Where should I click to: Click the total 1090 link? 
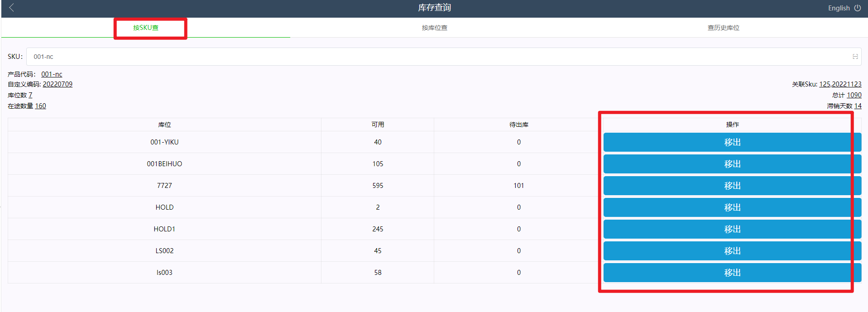[854, 95]
